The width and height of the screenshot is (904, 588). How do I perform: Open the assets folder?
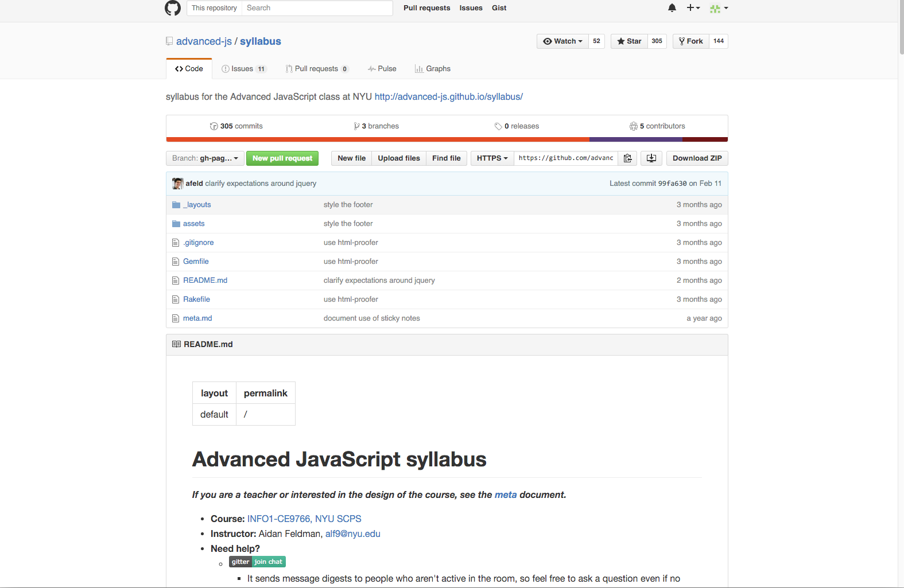click(x=194, y=224)
